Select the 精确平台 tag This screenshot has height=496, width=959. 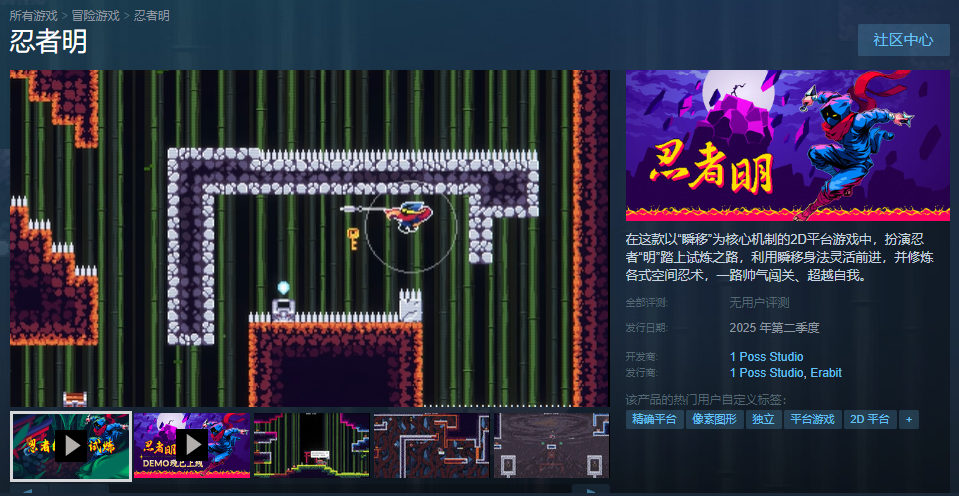click(x=654, y=420)
